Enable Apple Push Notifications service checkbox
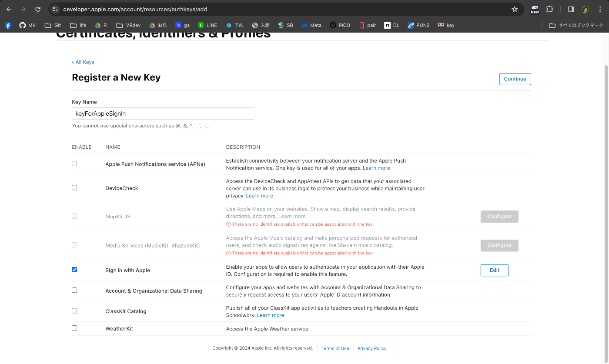The image size is (609, 364). tap(74, 164)
